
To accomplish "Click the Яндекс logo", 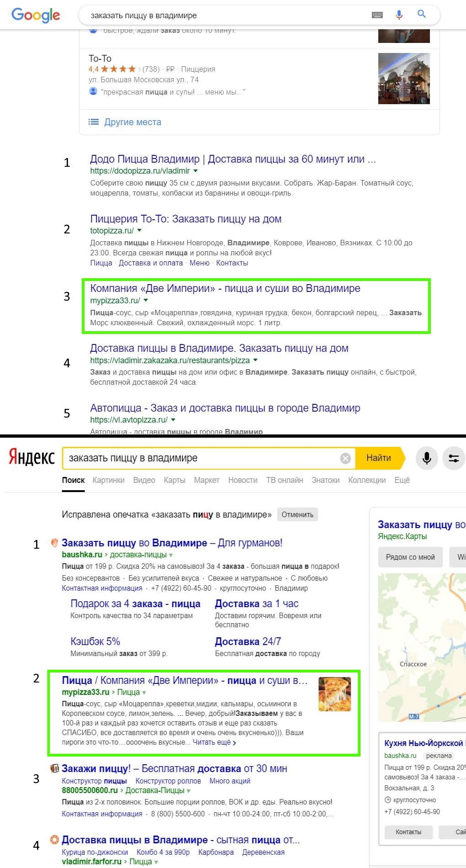I will [x=32, y=457].
